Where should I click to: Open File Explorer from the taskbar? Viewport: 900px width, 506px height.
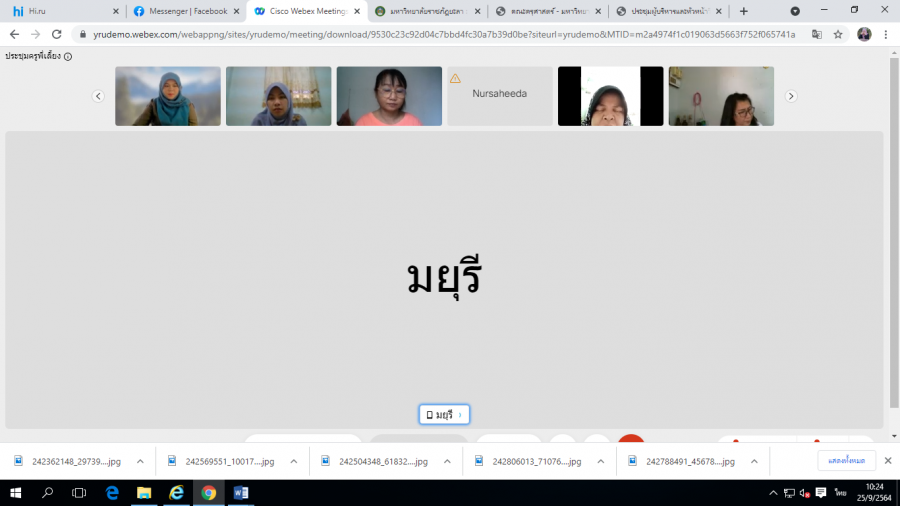click(144, 493)
